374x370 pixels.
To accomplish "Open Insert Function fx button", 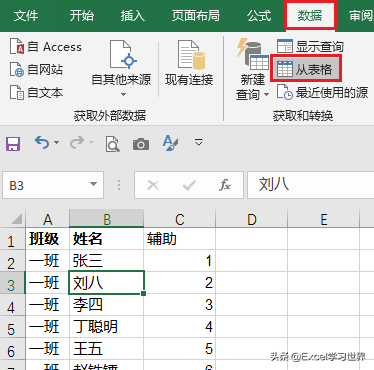I will coord(225,185).
